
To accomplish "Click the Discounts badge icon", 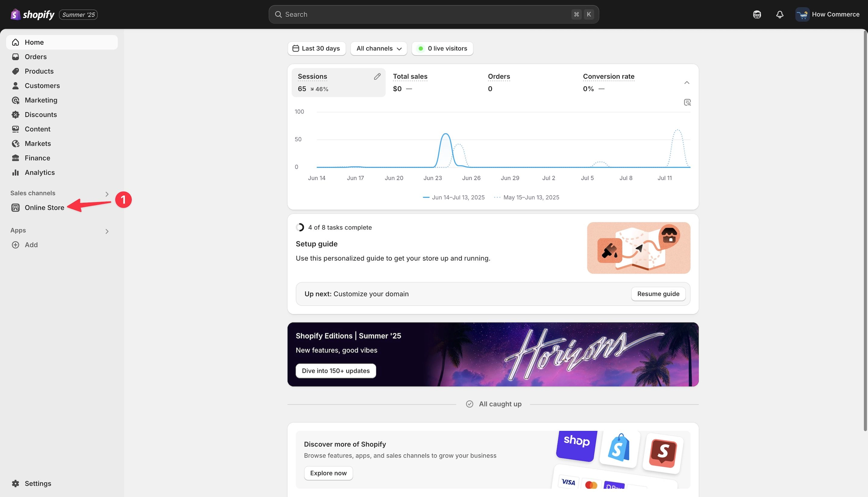I will coord(15,115).
